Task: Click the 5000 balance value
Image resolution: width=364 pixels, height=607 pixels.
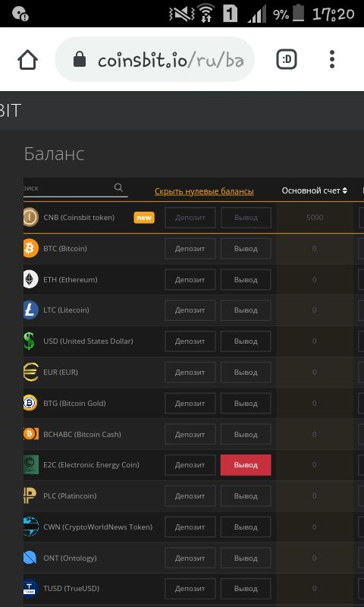Action: click(x=315, y=218)
